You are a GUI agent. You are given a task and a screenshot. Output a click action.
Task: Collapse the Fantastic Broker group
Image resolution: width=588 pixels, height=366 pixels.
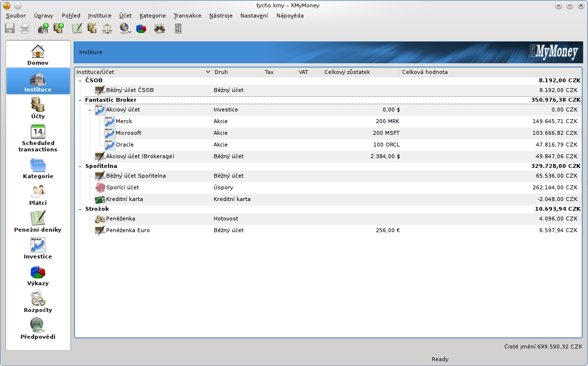(x=80, y=100)
